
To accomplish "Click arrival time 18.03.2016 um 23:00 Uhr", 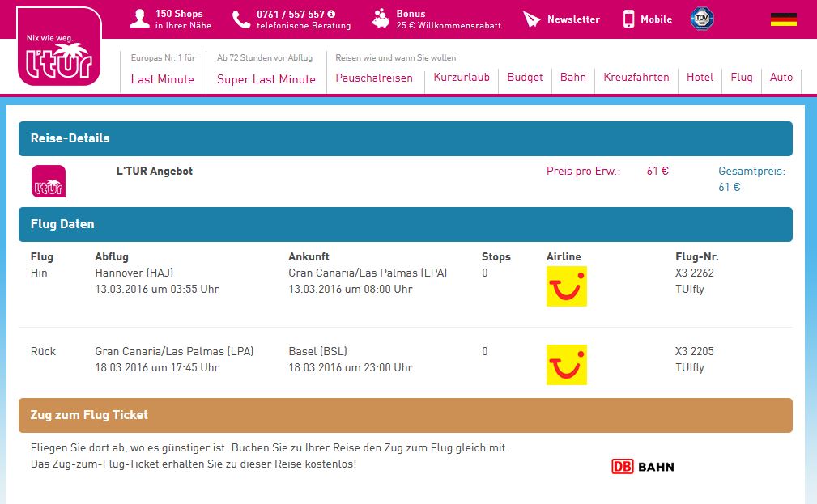I will click(x=350, y=367).
